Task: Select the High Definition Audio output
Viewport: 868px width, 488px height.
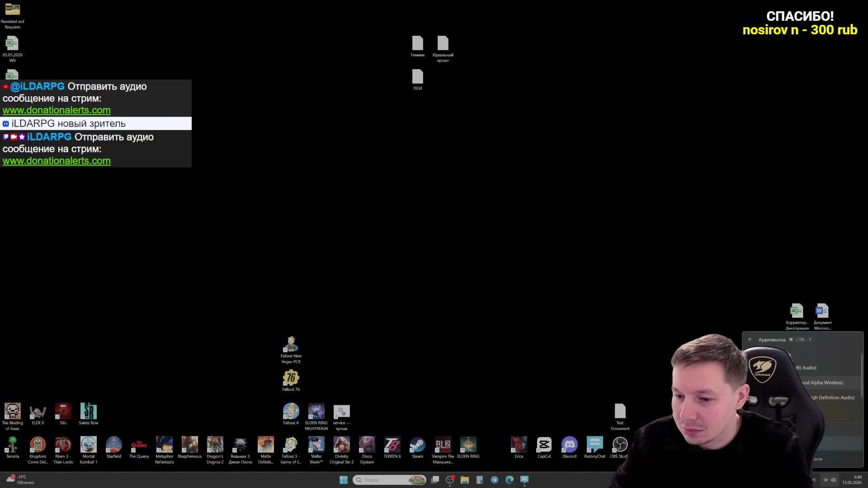Action: [x=832, y=398]
